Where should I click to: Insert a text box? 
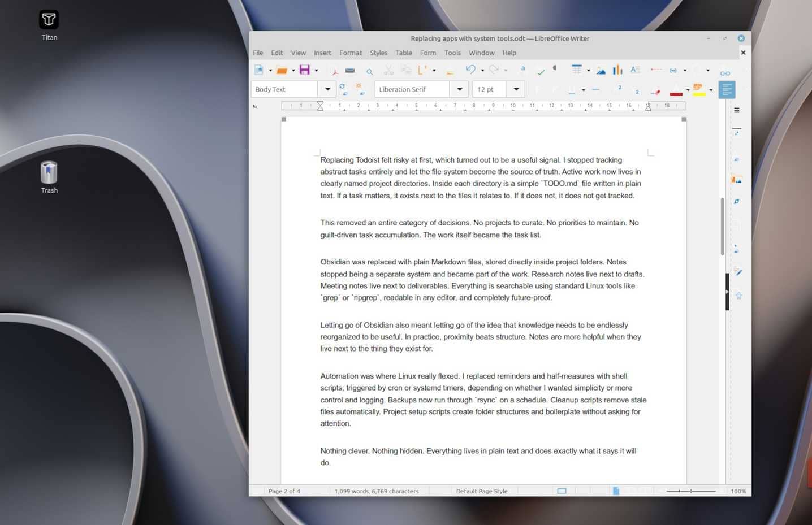coord(635,70)
